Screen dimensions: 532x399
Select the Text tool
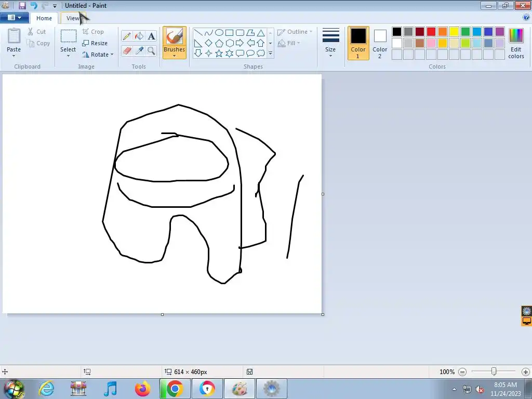coord(151,36)
